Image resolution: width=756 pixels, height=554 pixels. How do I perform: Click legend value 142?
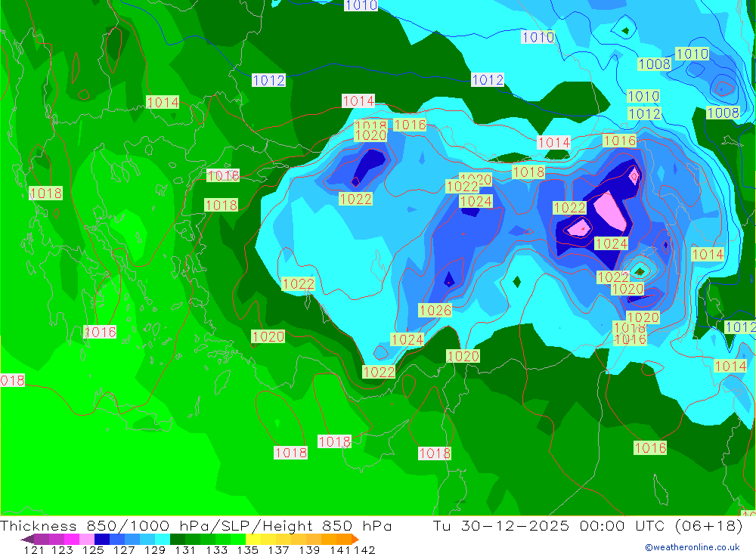[x=364, y=550]
